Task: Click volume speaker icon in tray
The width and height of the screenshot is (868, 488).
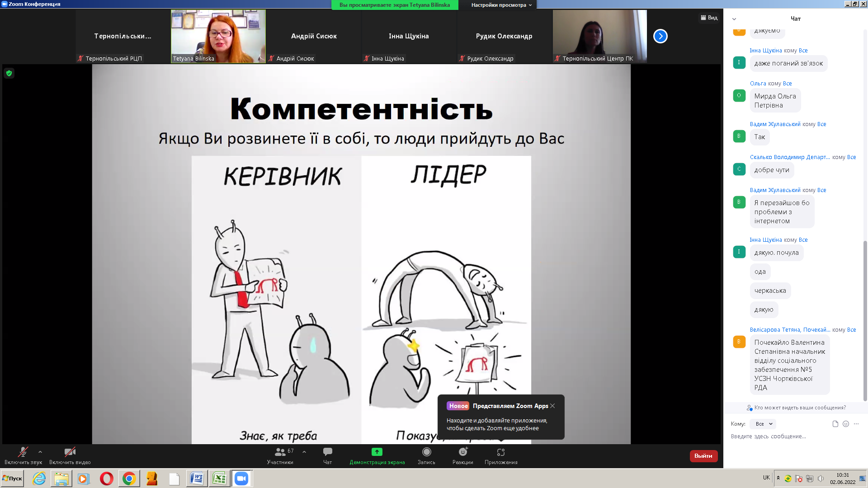Action: click(821, 479)
